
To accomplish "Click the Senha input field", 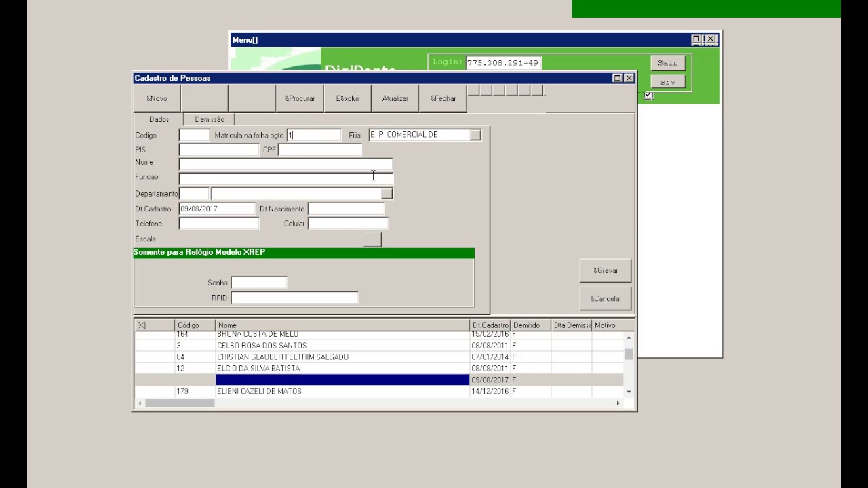I will 259,283.
